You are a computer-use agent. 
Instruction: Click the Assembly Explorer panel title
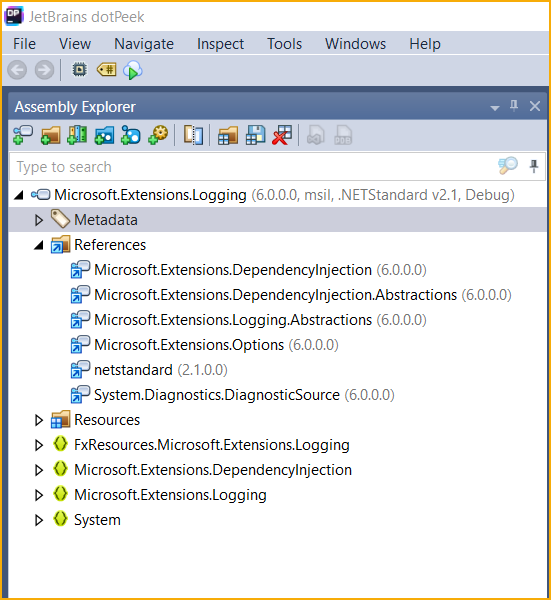click(75, 107)
